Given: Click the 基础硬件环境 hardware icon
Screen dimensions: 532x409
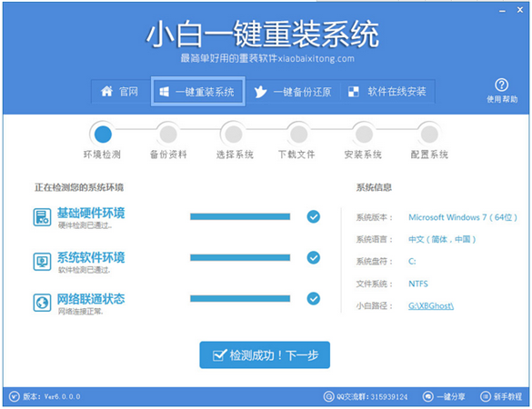Looking at the screenshot, I should [42, 217].
